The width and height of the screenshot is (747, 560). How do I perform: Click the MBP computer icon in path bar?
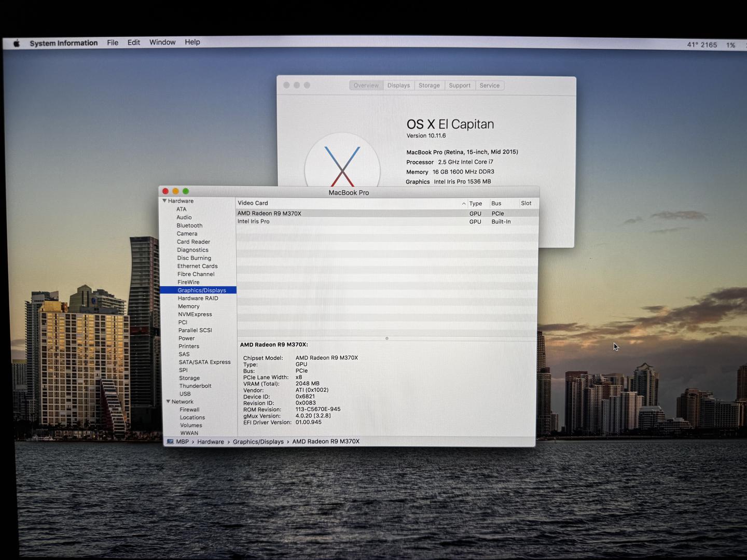pos(170,442)
